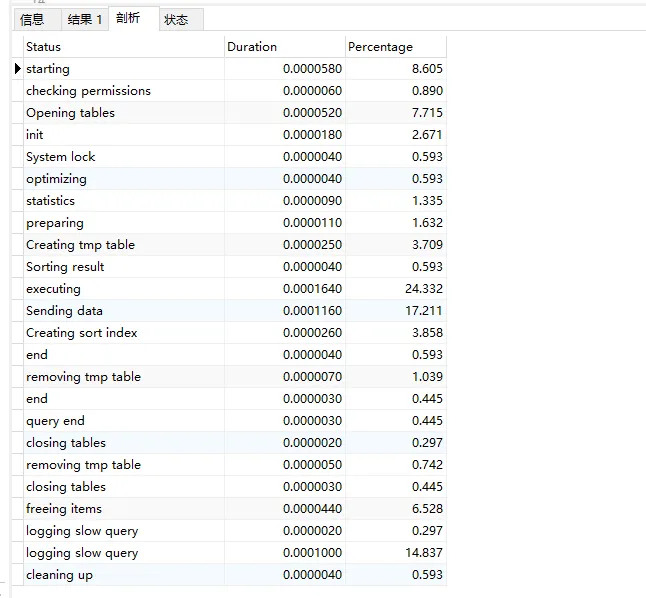Click the Percentage column header

(396, 47)
